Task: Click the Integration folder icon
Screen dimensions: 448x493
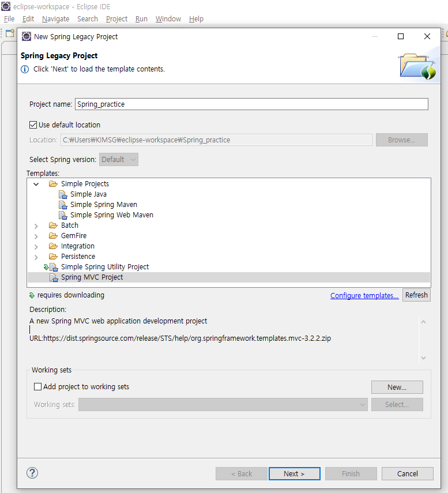Action: point(53,246)
